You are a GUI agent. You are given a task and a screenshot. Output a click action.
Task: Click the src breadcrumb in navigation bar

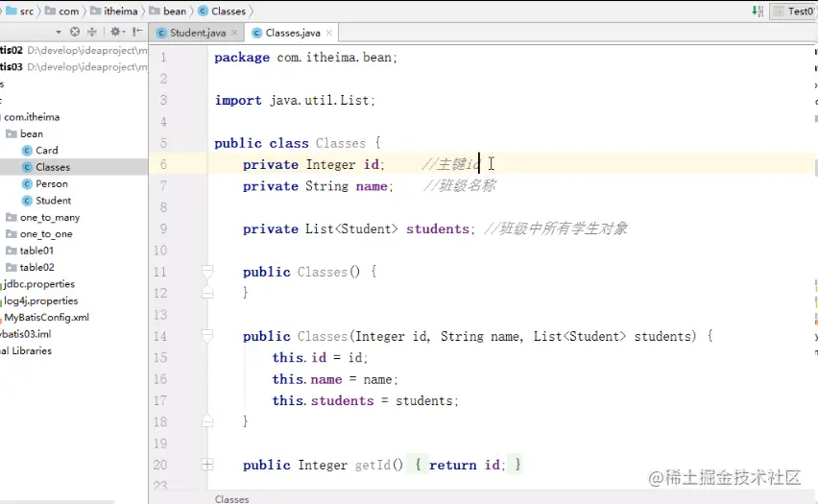pos(21,11)
